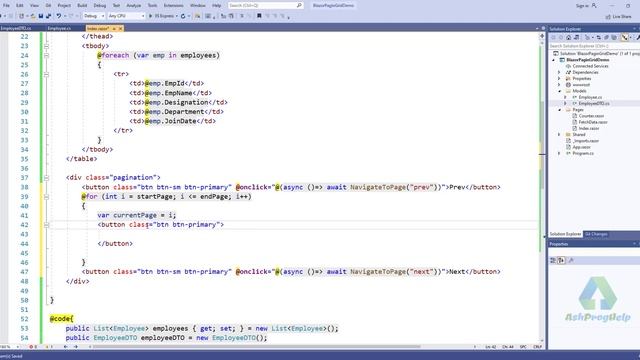
Task: Select Index.razor in Pages folder
Action: 589,128
